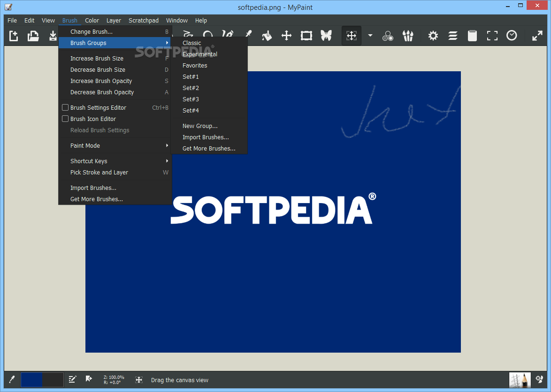This screenshot has width=551, height=392.
Task: Select the frame editing tool icon
Action: (x=306, y=36)
